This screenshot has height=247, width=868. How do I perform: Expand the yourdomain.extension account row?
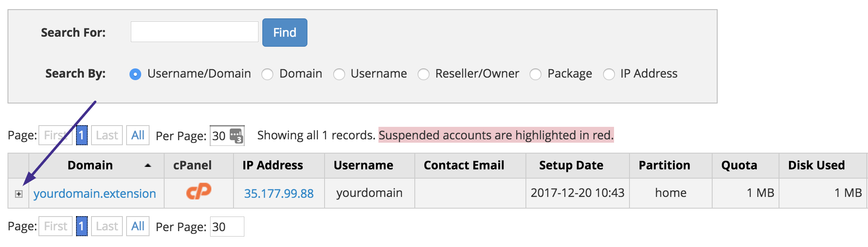point(19,194)
